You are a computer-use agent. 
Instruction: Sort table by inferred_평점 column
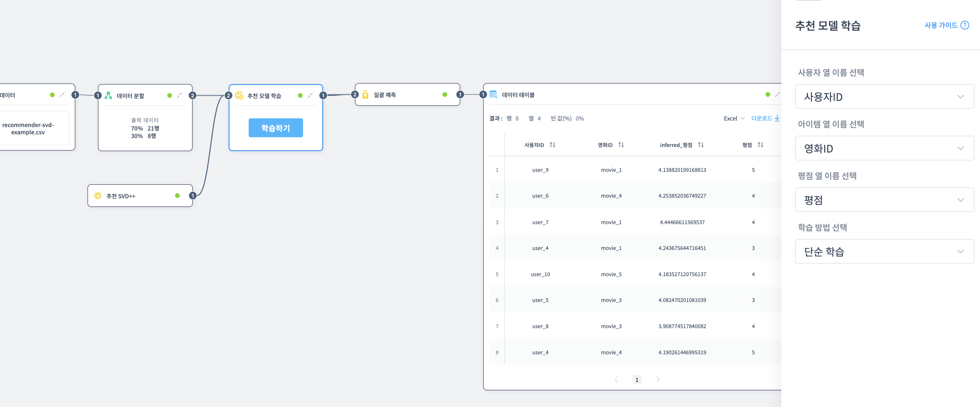[700, 145]
